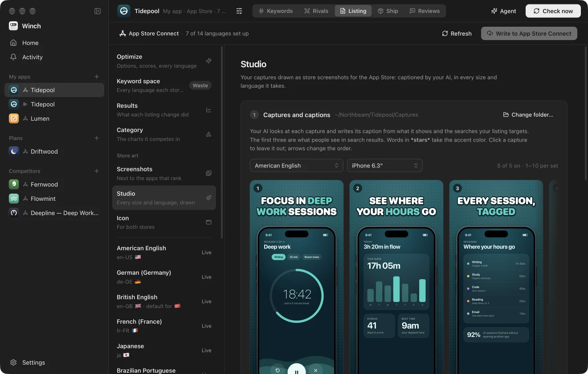This screenshot has height=374, width=588.
Task: Click the listing sidebar scrollbar
Action: (x=222, y=142)
